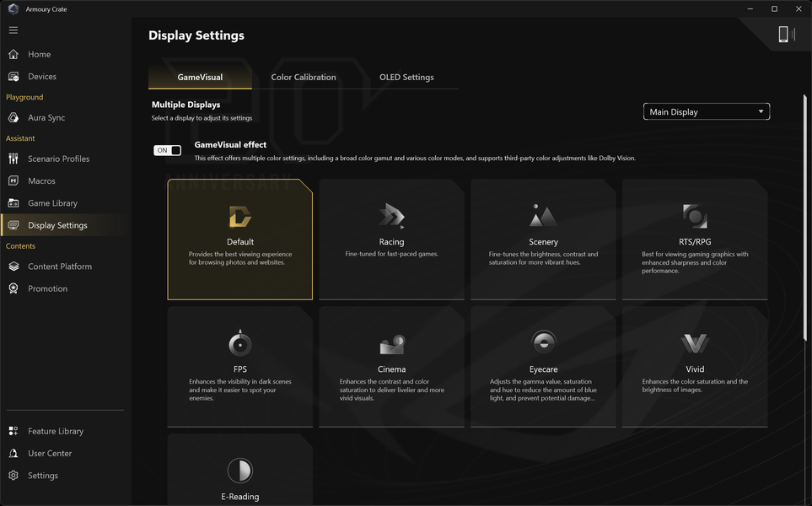Choose the Scenery mode description
The height and width of the screenshot is (506, 812).
[543, 258]
